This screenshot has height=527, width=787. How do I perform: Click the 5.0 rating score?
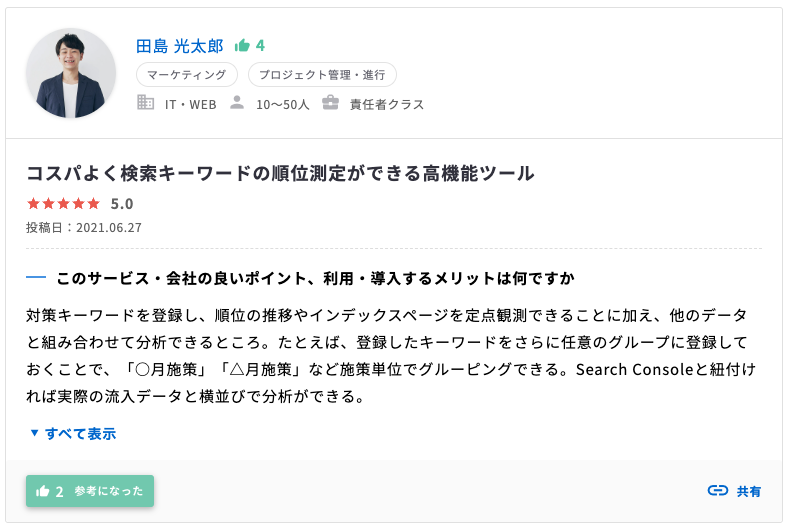point(122,204)
